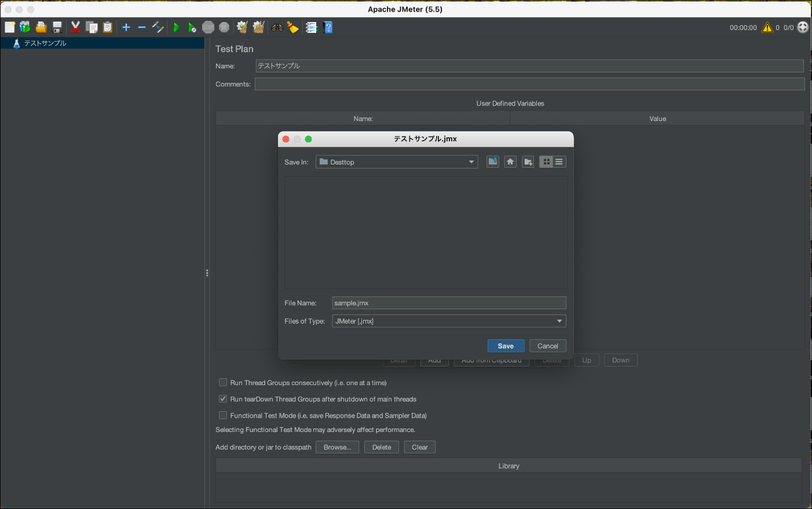The width and height of the screenshot is (812, 509).
Task: Click the Search binoculars icon
Action: (x=277, y=27)
